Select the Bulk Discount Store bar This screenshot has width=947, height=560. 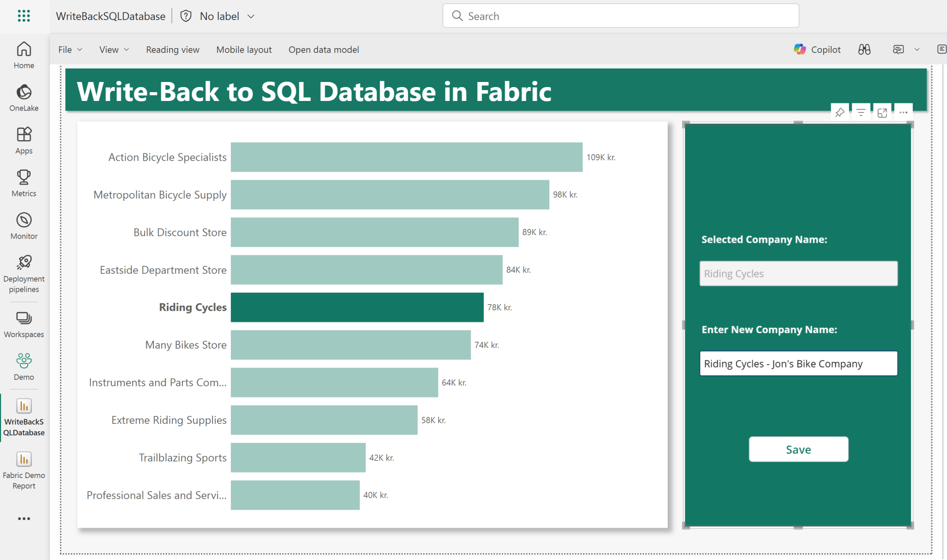click(x=374, y=232)
